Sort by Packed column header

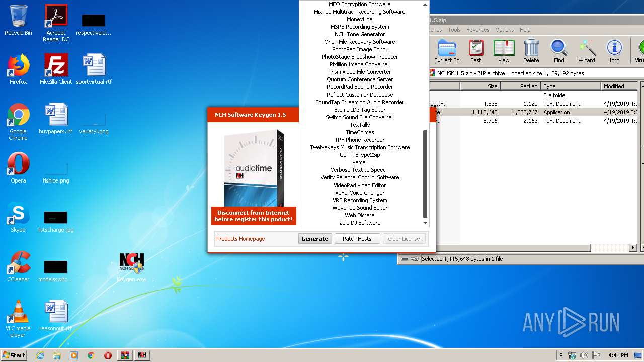521,86
